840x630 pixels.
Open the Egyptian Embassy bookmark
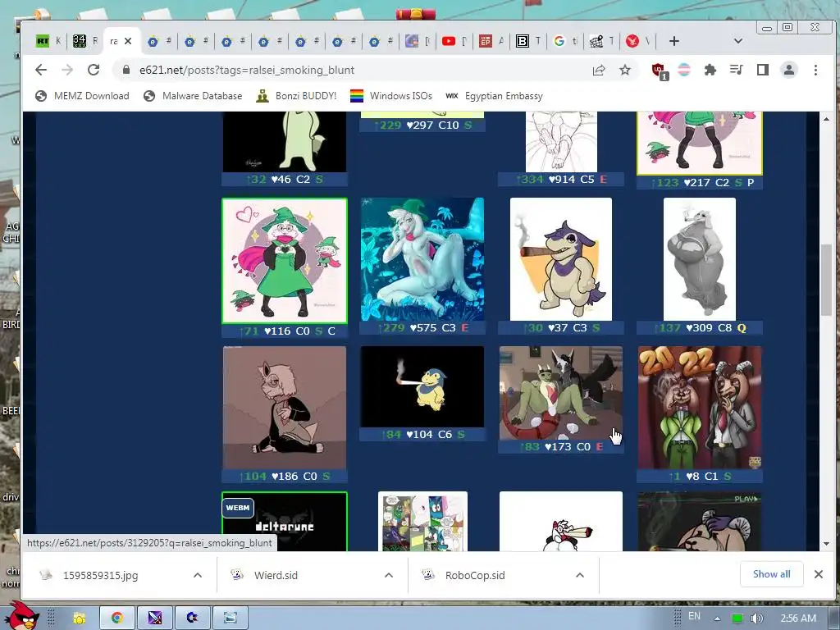click(494, 96)
